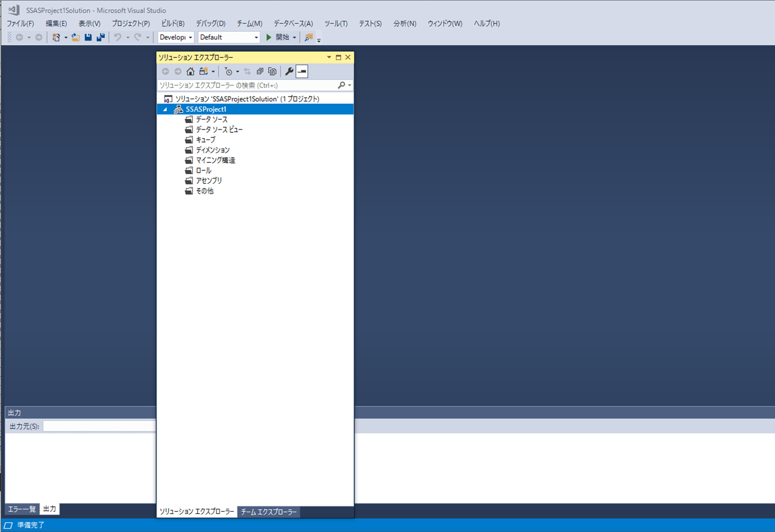Open the Solution Explorer window position menu arrow
Screen dimensions: 775x532
(x=329, y=57)
